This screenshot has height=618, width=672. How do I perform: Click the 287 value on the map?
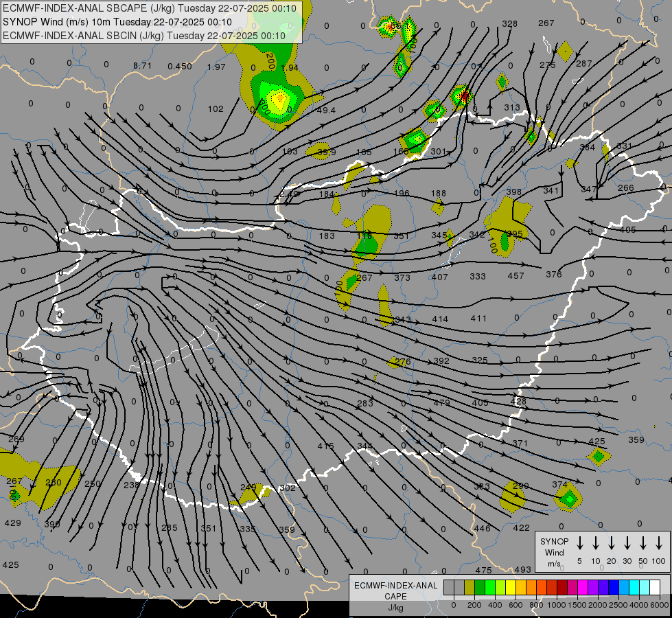point(583,63)
